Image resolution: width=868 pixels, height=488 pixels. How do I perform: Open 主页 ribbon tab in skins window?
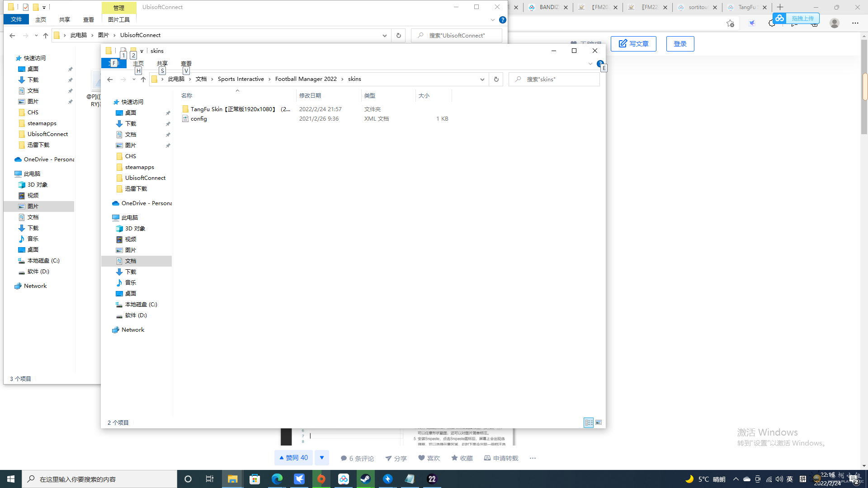pos(138,64)
